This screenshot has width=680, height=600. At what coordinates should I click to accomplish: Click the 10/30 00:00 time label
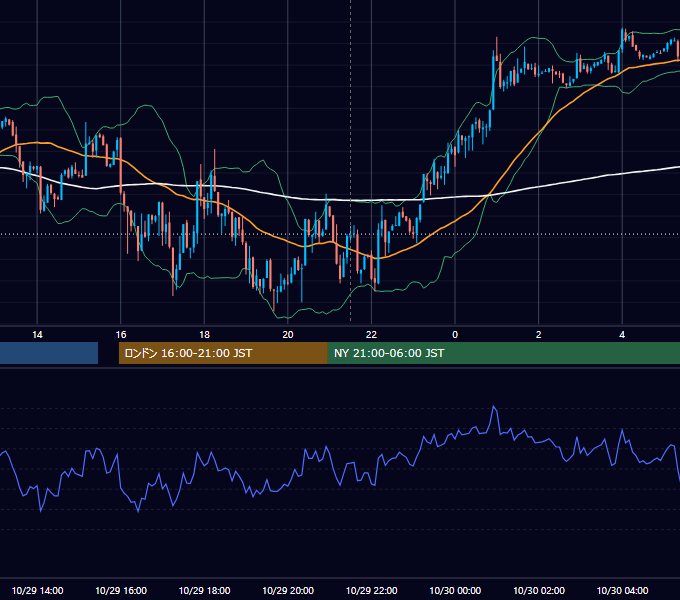pyautogui.click(x=455, y=590)
